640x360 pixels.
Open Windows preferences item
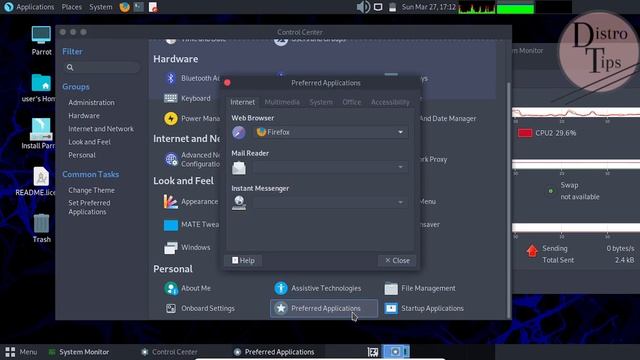pos(187,247)
